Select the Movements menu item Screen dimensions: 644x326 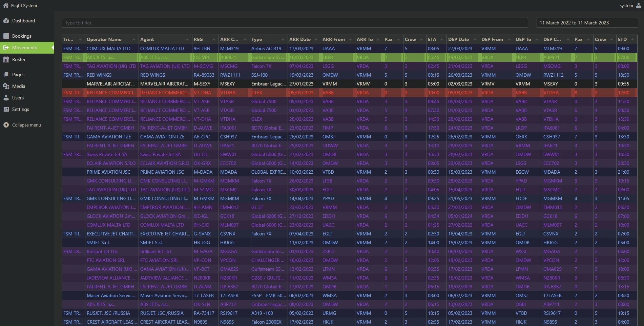click(27, 47)
